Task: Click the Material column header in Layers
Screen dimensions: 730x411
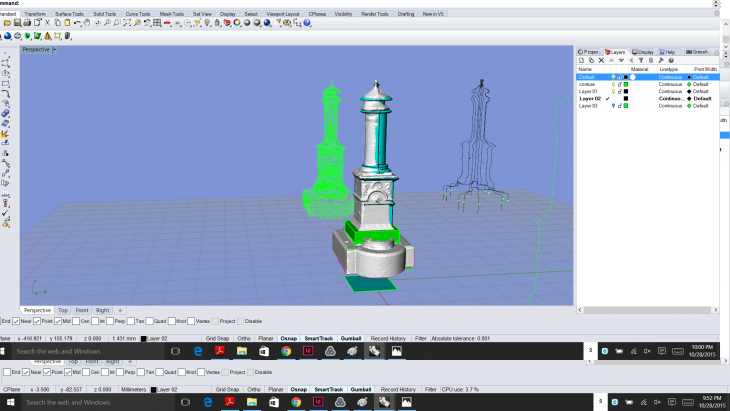Action: 639,69
